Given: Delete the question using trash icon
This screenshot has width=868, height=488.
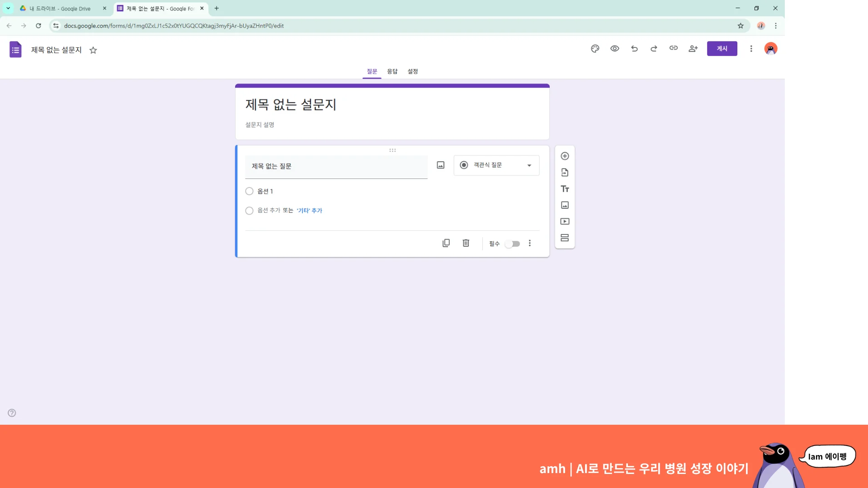Looking at the screenshot, I should click(466, 243).
